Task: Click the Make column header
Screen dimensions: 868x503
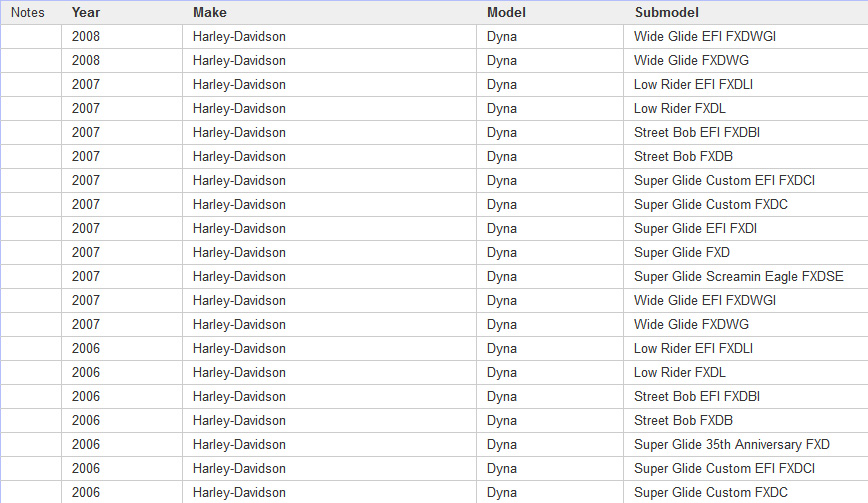Action: click(210, 12)
